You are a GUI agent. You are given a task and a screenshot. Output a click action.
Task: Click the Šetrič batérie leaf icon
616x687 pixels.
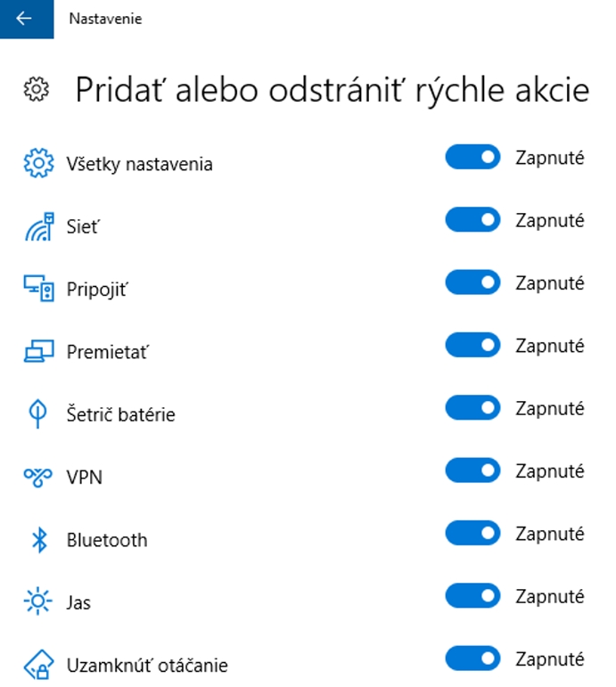point(38,414)
